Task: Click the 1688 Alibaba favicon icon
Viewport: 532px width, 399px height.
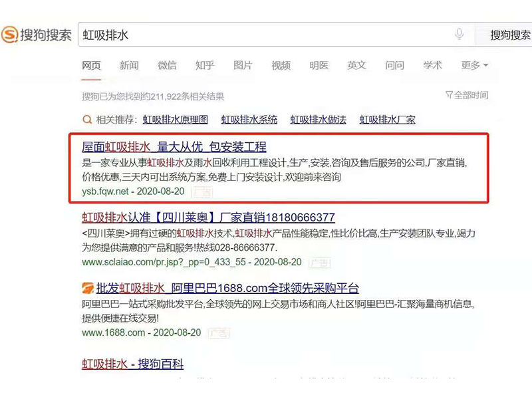Action: pyautogui.click(x=88, y=289)
